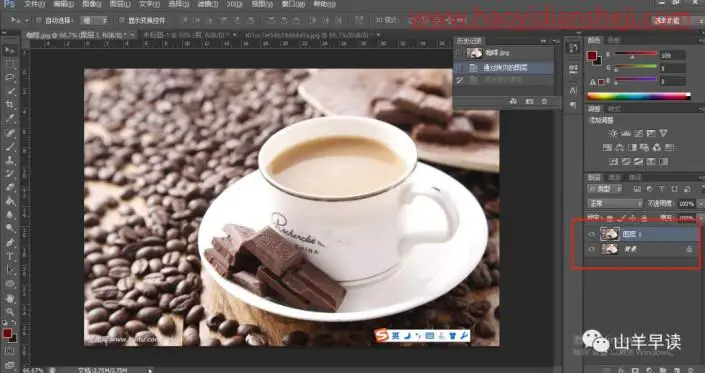Open the auto-select target dropdown in options bar
This screenshot has height=373, width=705.
coord(94,20)
